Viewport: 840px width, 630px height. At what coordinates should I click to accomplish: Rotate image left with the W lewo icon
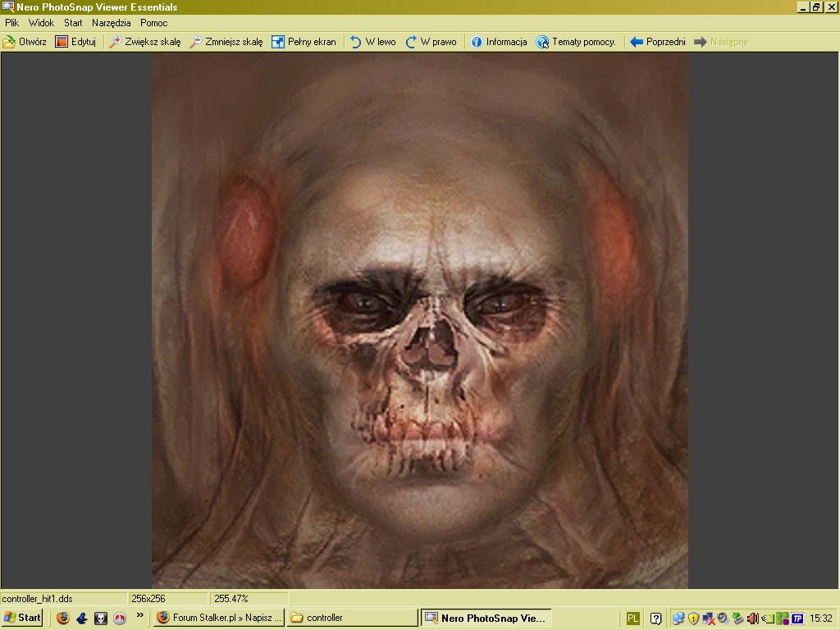[x=356, y=42]
